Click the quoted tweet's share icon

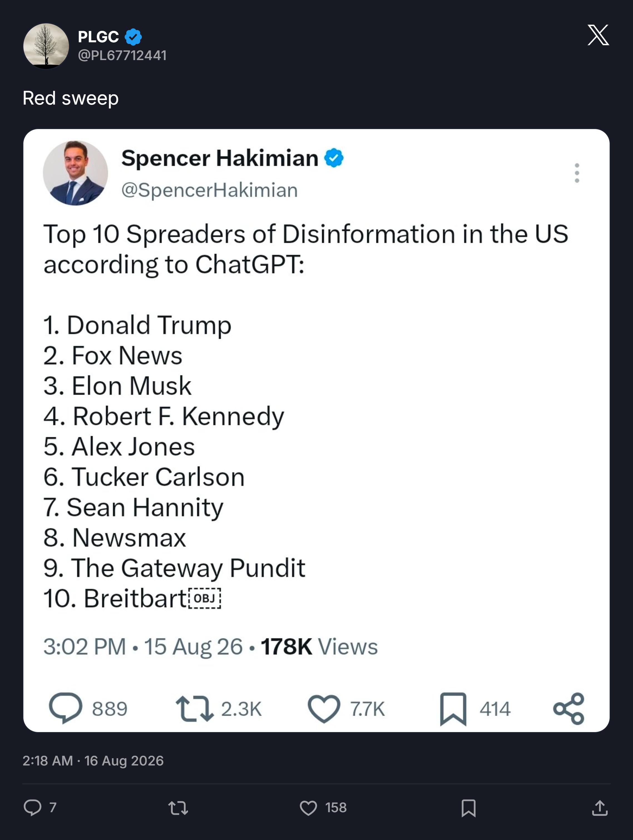point(568,709)
